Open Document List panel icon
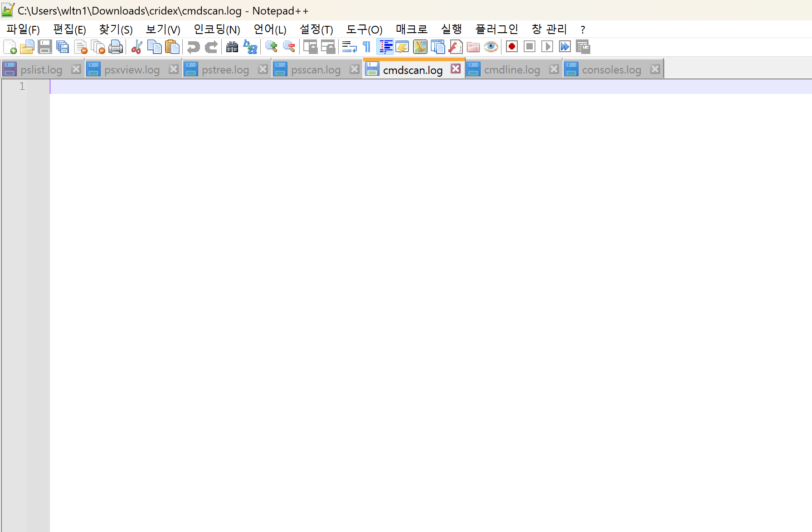 click(438, 47)
